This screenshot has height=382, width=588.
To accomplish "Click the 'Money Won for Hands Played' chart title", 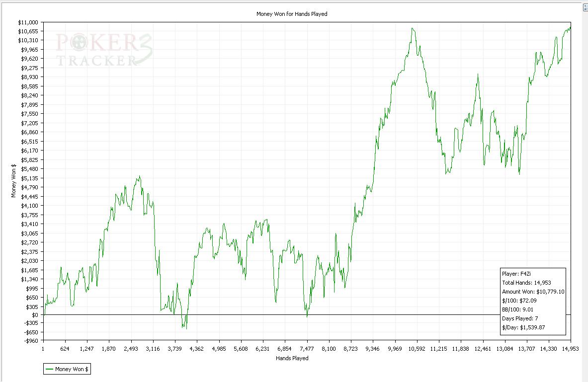I will click(292, 14).
